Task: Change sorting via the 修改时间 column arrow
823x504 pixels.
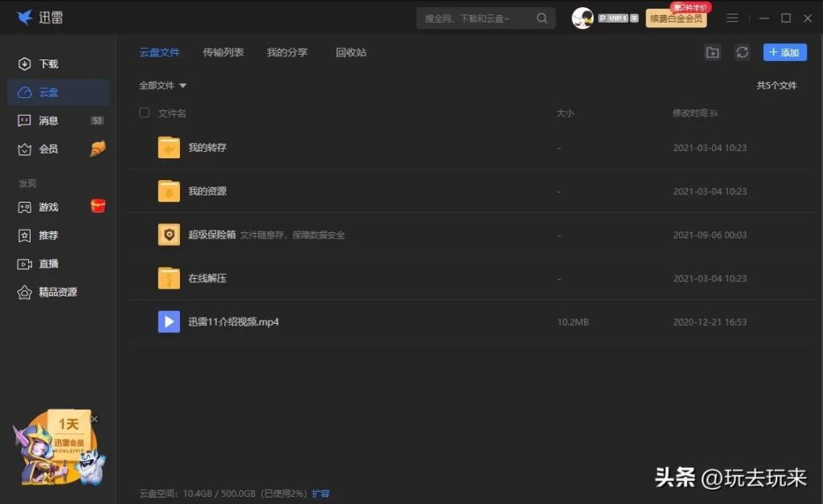Action: 712,113
